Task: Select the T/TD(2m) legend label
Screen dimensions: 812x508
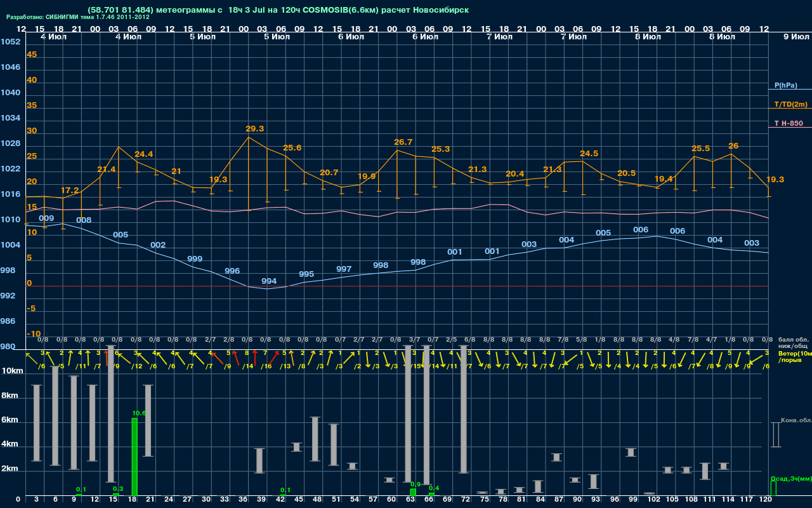Action: click(791, 104)
